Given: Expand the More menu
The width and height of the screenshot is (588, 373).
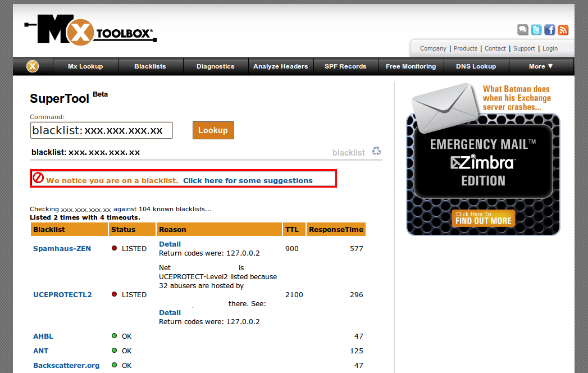Looking at the screenshot, I should 541,66.
